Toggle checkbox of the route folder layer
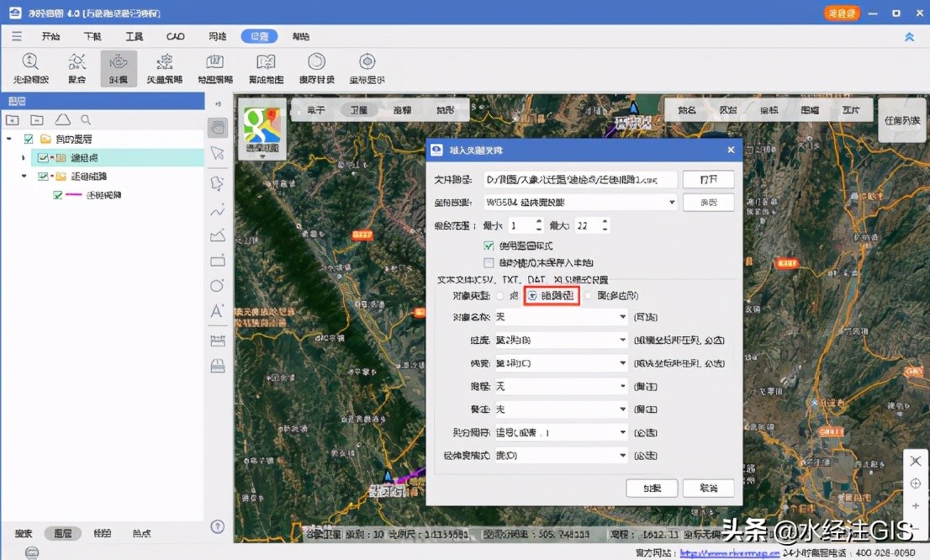The height and width of the screenshot is (560, 930). pyautogui.click(x=43, y=177)
